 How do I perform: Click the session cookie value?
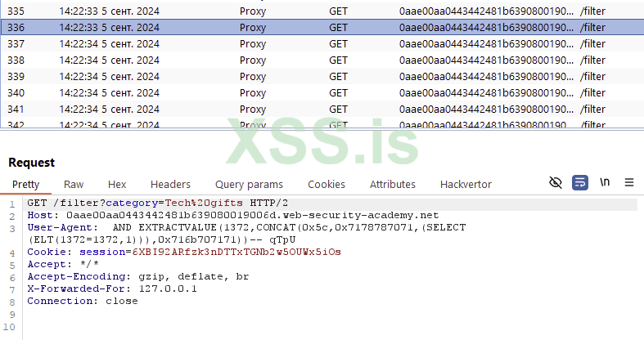point(236,253)
